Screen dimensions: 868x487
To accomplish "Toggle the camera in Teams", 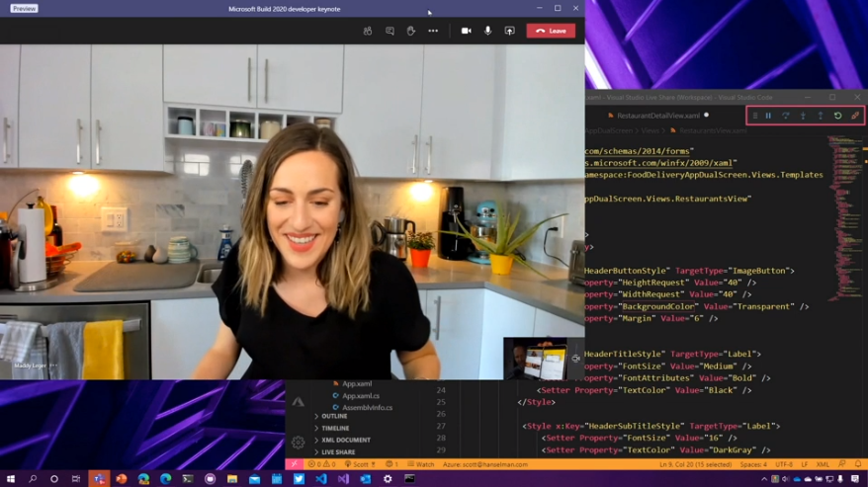I will pyautogui.click(x=466, y=31).
